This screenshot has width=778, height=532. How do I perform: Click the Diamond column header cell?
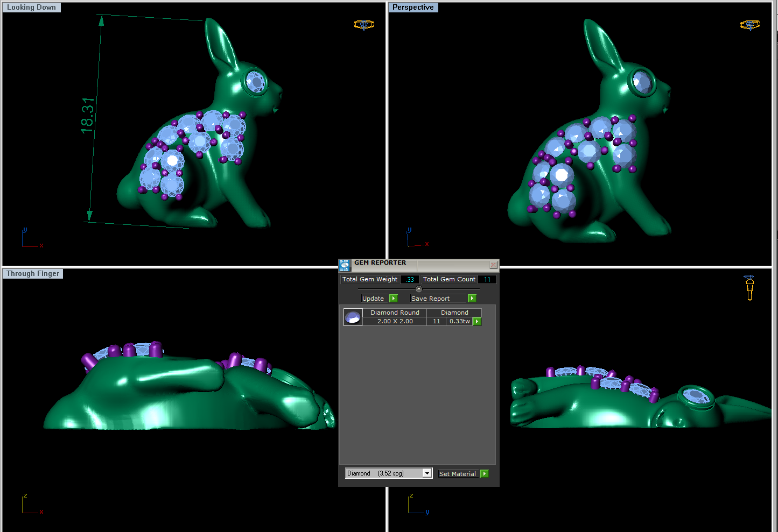tap(454, 313)
